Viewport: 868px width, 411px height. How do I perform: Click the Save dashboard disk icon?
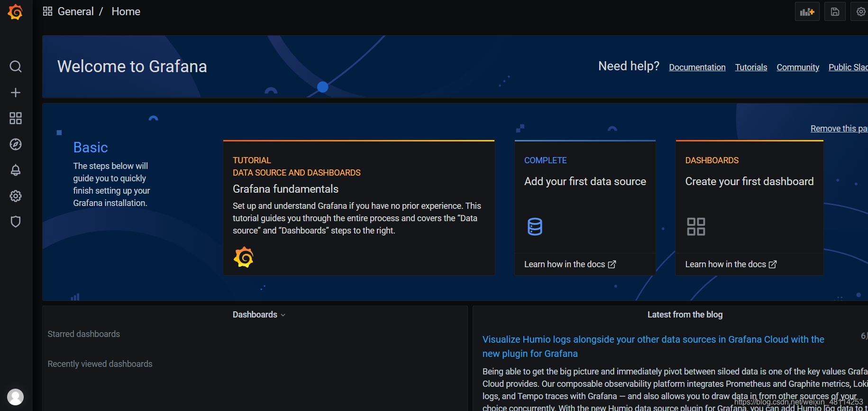tap(835, 12)
